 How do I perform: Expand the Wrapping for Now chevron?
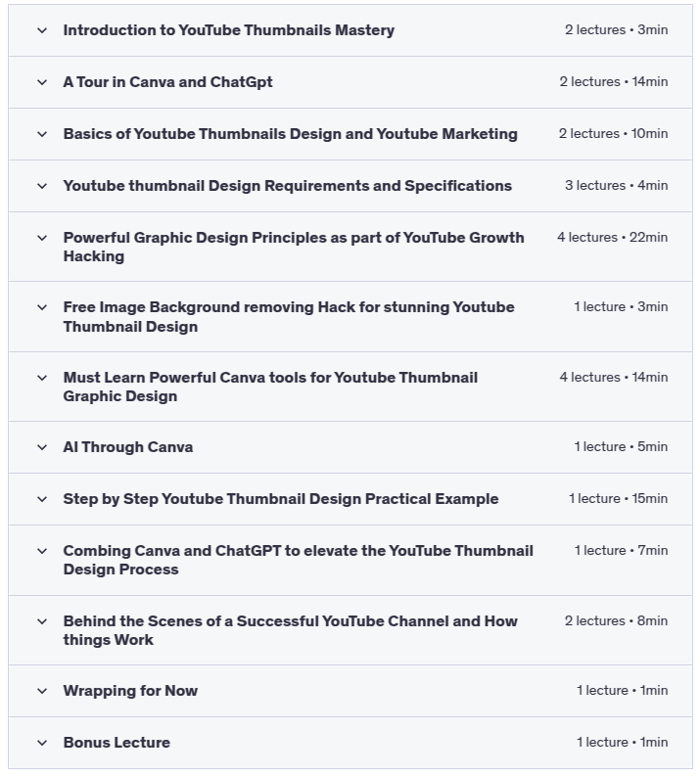tap(42, 691)
